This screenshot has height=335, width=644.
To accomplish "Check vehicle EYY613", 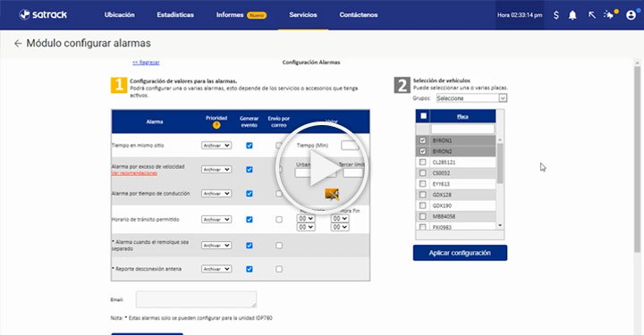I will [x=422, y=184].
